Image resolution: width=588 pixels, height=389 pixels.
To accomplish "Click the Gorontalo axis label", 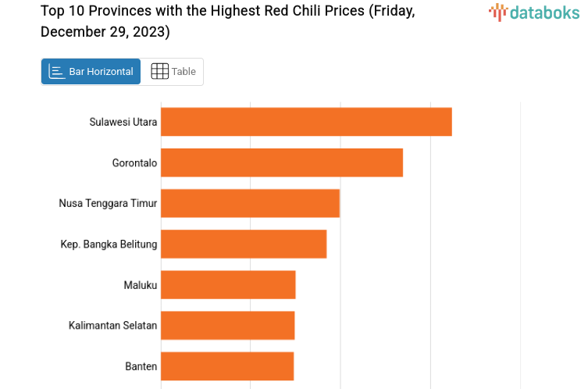I will [134, 162].
